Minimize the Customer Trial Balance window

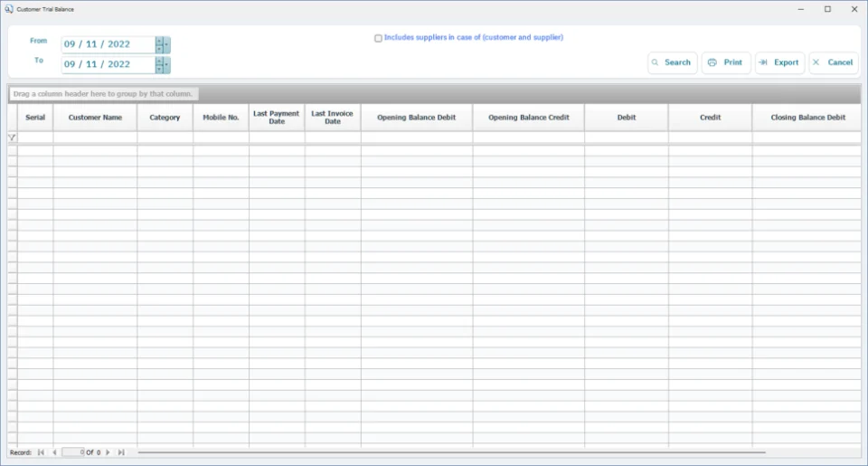(x=800, y=9)
